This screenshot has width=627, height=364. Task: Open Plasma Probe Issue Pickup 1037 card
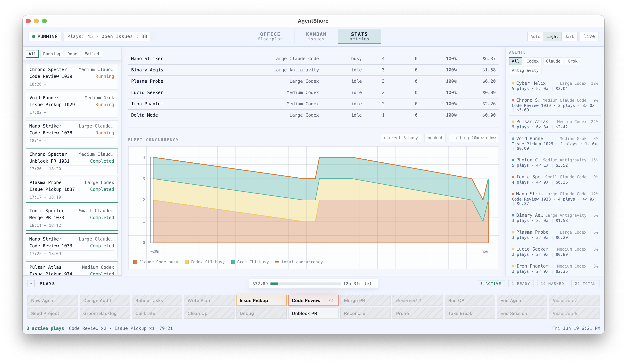[72, 190]
